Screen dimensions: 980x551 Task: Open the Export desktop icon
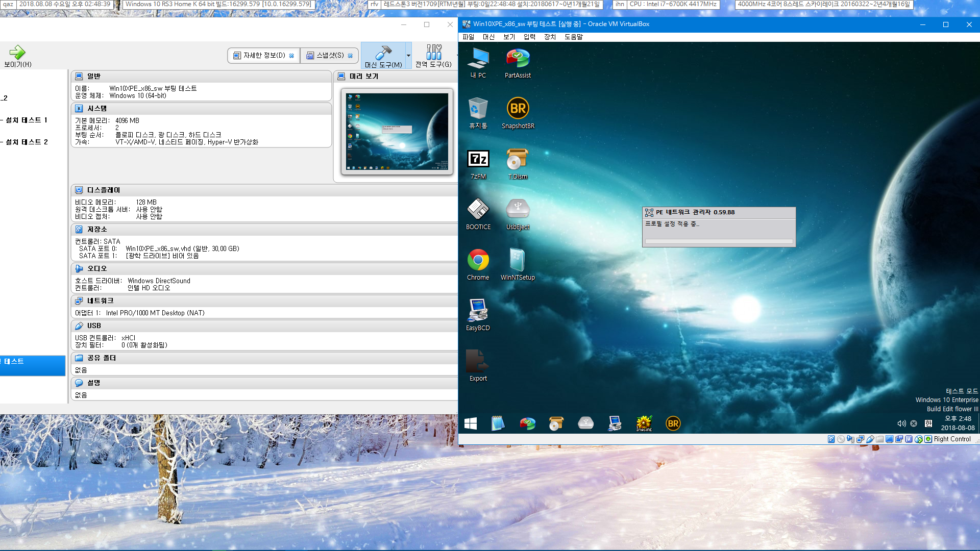point(478,366)
